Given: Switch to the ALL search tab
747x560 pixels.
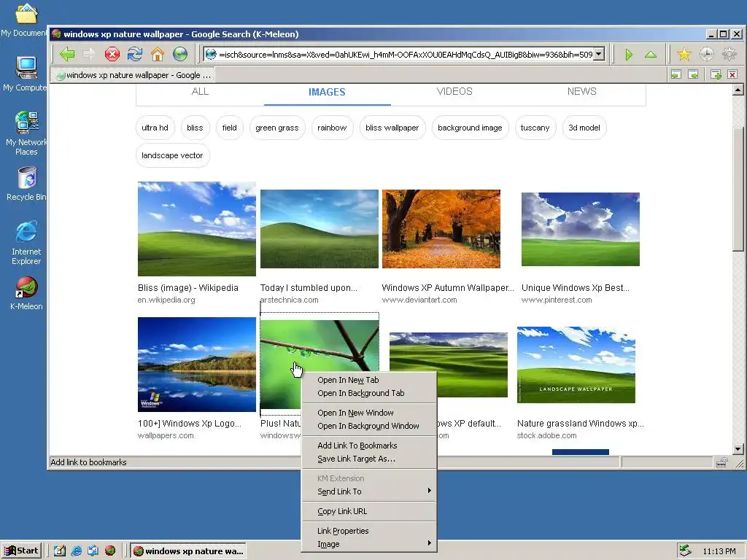Looking at the screenshot, I should point(200,91).
